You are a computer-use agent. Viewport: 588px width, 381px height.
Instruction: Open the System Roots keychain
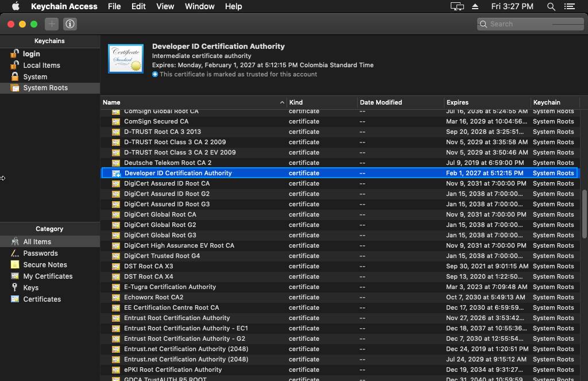tap(45, 88)
